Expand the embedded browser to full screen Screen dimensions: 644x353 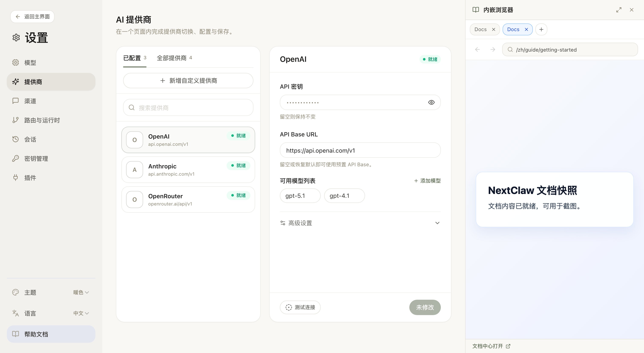pos(619,10)
